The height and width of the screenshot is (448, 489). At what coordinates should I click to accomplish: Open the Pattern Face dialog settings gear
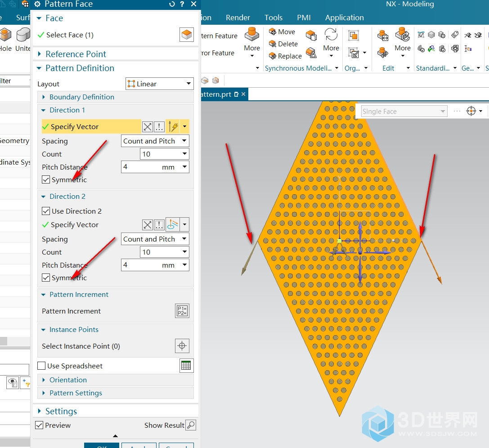(37, 4)
